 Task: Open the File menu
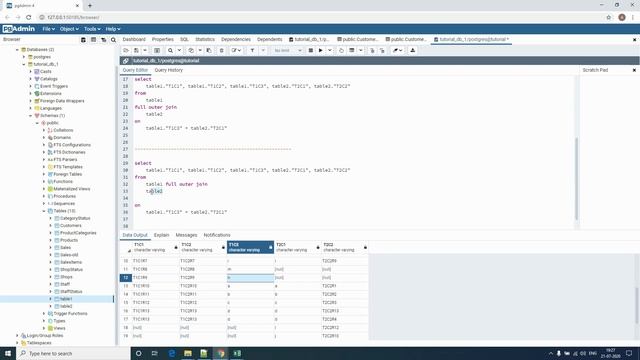click(x=48, y=29)
